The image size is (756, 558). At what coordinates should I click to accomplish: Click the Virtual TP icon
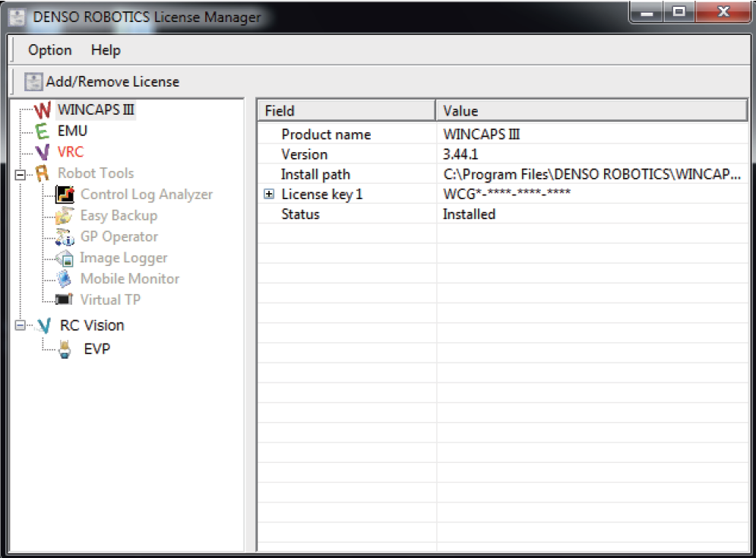[x=64, y=300]
